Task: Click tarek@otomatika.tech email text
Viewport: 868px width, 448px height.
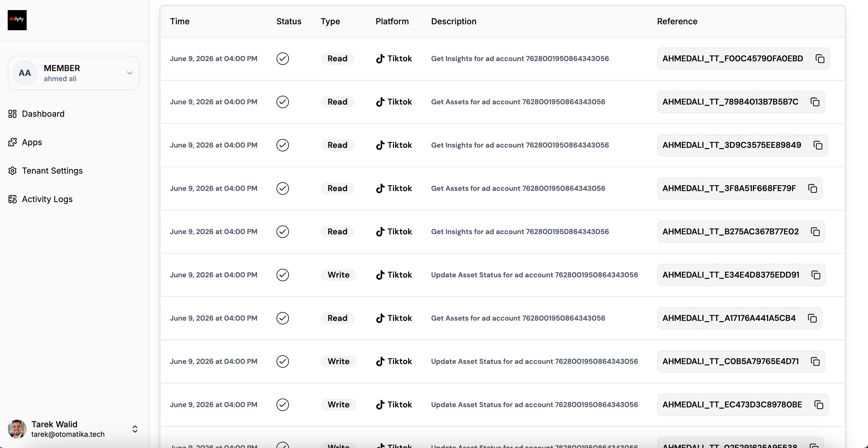Action: coord(68,434)
